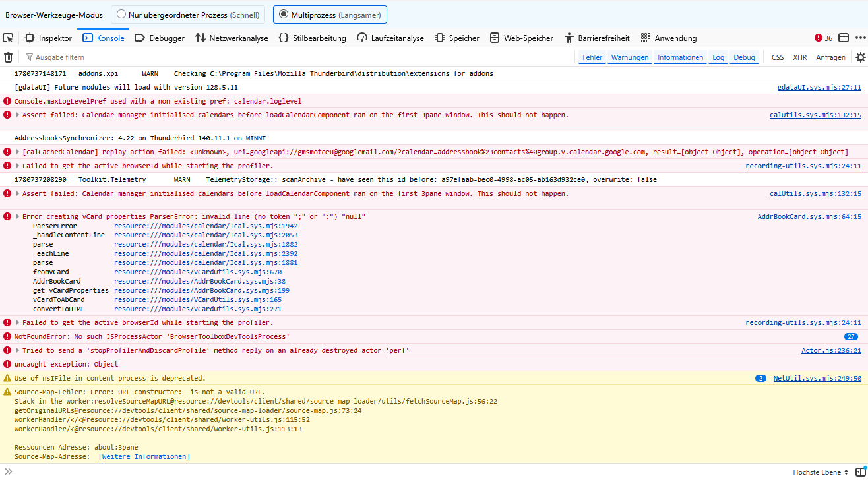Open the toolbox three-dots menu
This screenshot has width=868, height=488.
pyautogui.click(x=860, y=38)
